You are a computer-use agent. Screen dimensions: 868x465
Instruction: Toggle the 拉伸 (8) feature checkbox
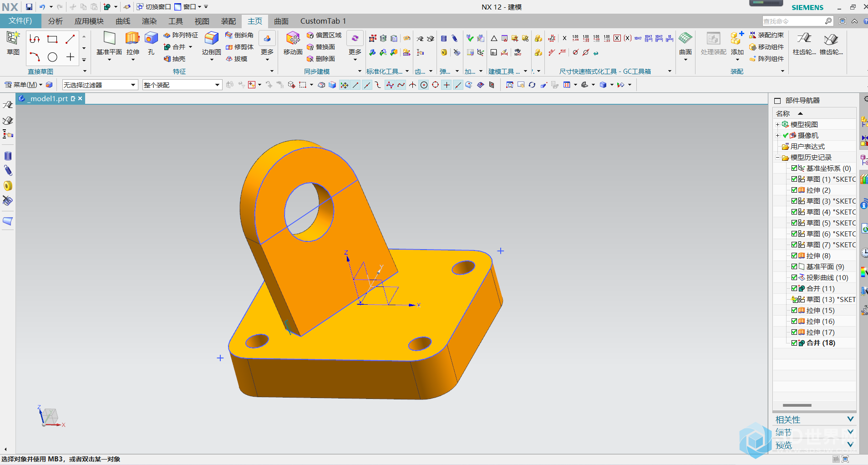(794, 255)
